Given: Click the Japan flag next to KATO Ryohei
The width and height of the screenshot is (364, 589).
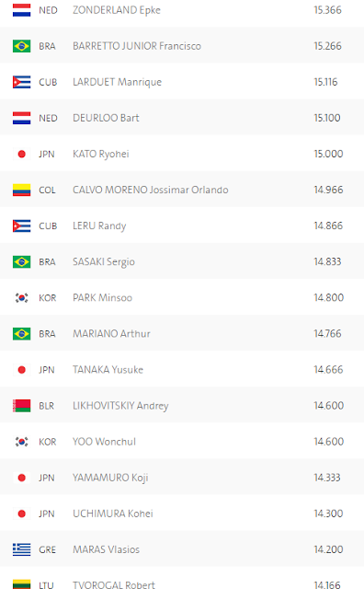Looking at the screenshot, I should point(22,154).
